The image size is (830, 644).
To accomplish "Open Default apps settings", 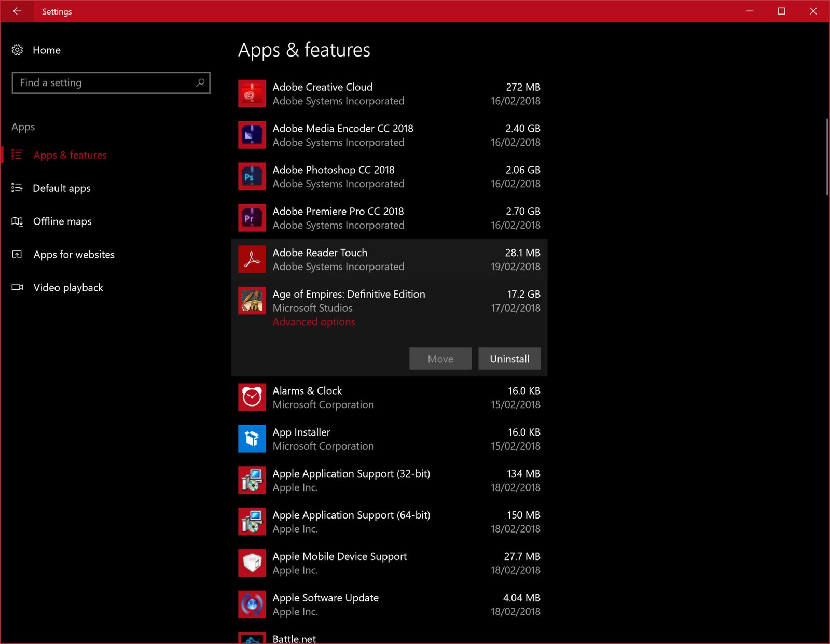I will pyautogui.click(x=62, y=188).
